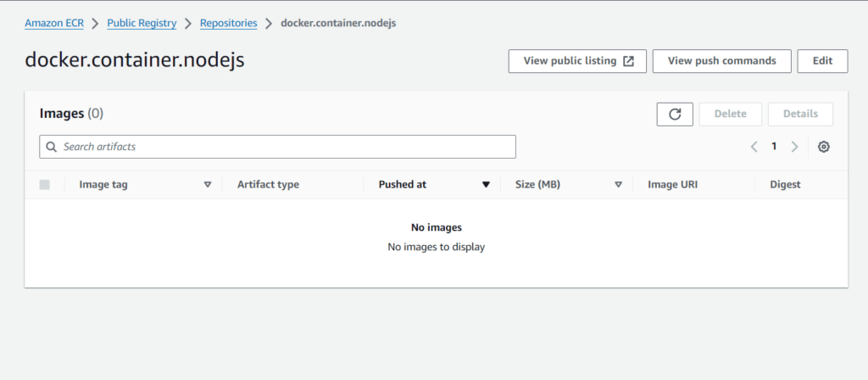Open Public Registry breadcrumb link
Screen dimensions: 868x380
coord(142,23)
